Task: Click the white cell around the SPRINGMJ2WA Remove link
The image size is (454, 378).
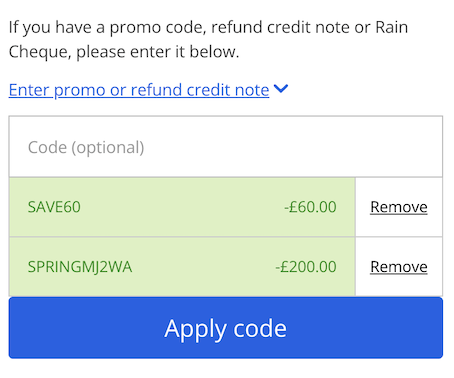Action: click(399, 267)
